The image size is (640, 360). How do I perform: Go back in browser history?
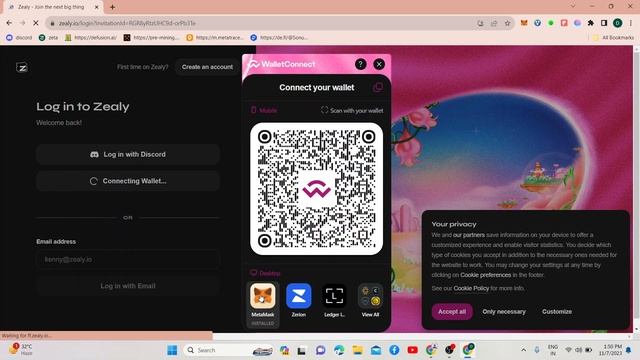tap(9, 23)
